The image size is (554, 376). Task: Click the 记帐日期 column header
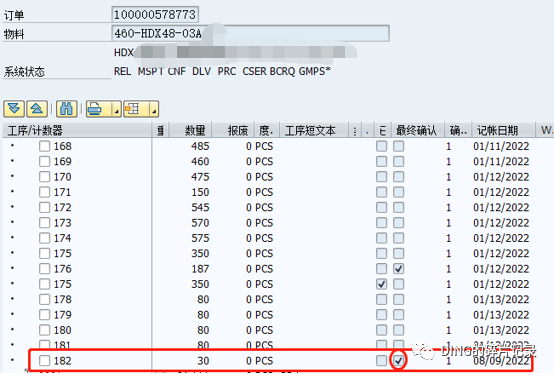click(503, 130)
